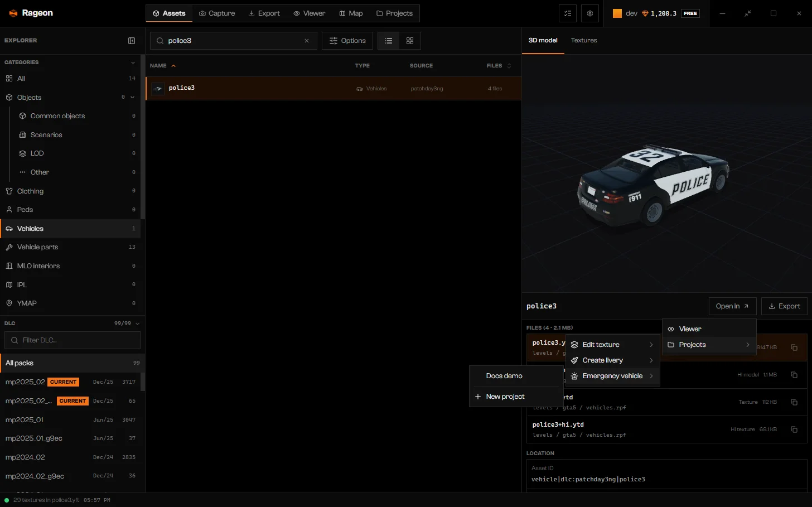Copy path of the Hi model file
Screen dimensions: 812x507
pyautogui.click(x=794, y=375)
